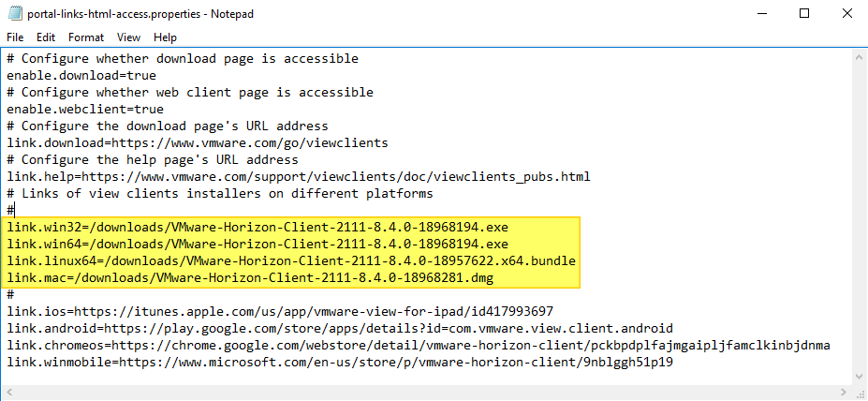The image size is (868, 401).
Task: Click the enable.webclient=true line
Action: click(x=85, y=110)
